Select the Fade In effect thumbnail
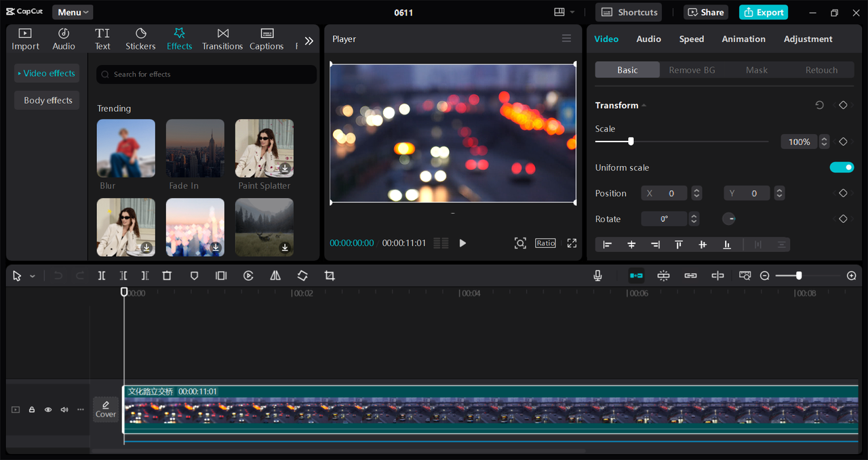Viewport: 868px width, 460px height. click(195, 148)
